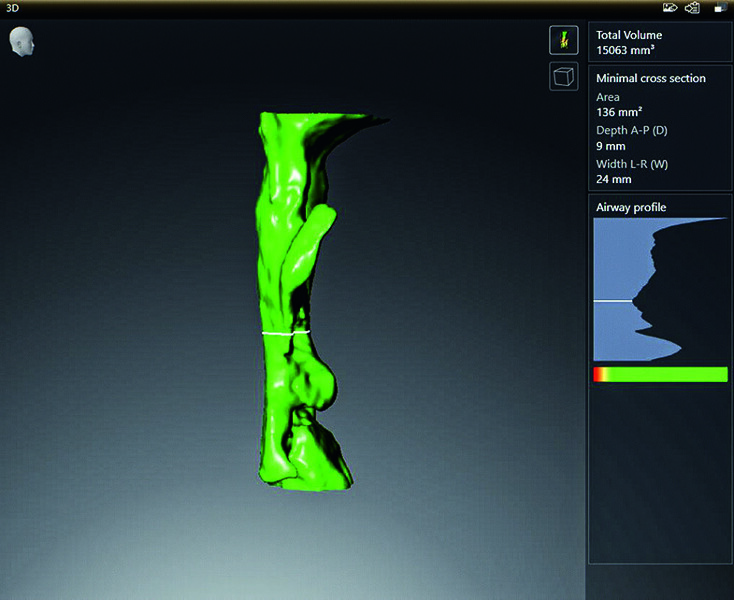This screenshot has height=600, width=734.
Task: Click the red end of the color scale bar
Action: tap(597, 374)
